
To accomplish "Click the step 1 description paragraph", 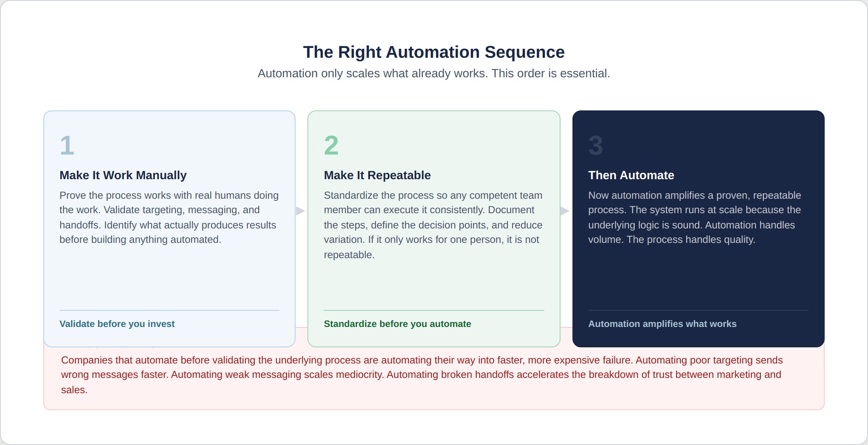I will click(169, 217).
